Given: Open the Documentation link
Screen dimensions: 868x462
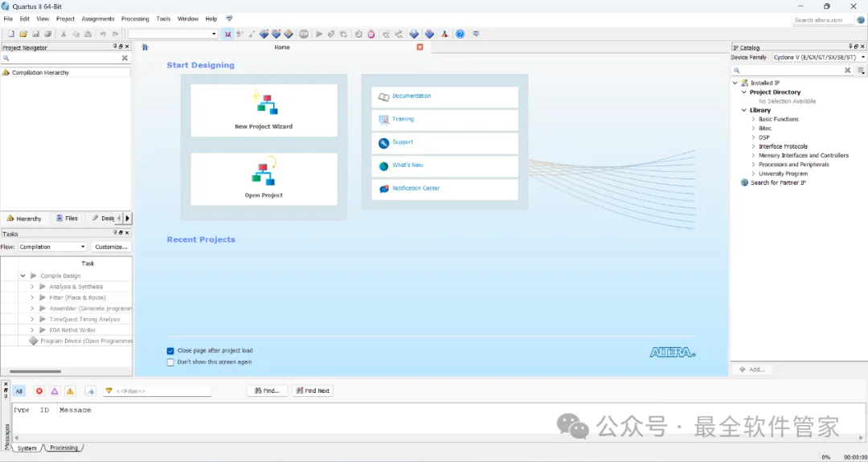Looking at the screenshot, I should [x=411, y=96].
